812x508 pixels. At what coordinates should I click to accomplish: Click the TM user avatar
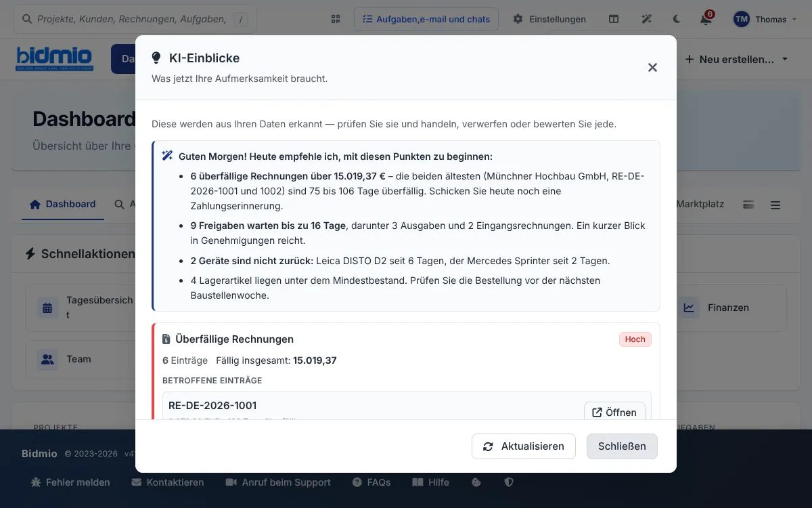(742, 19)
